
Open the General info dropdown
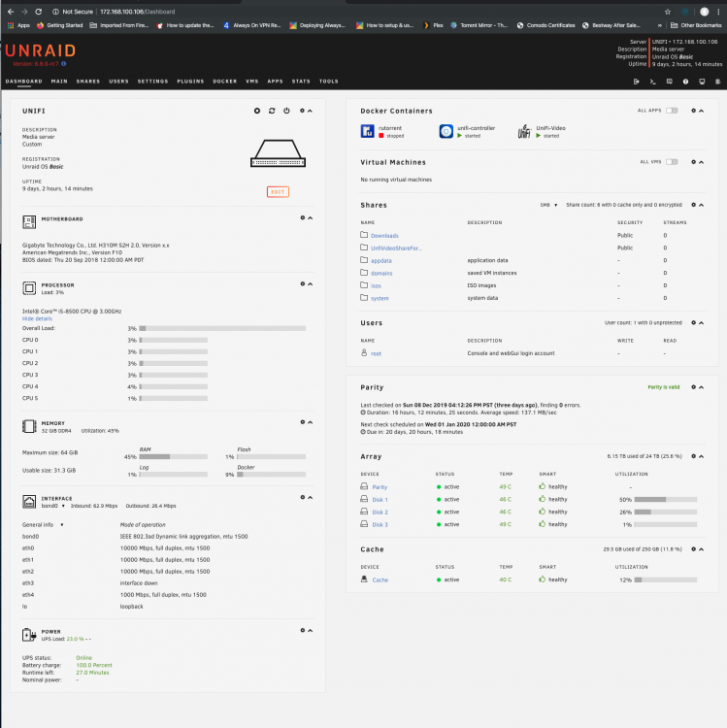43,524
